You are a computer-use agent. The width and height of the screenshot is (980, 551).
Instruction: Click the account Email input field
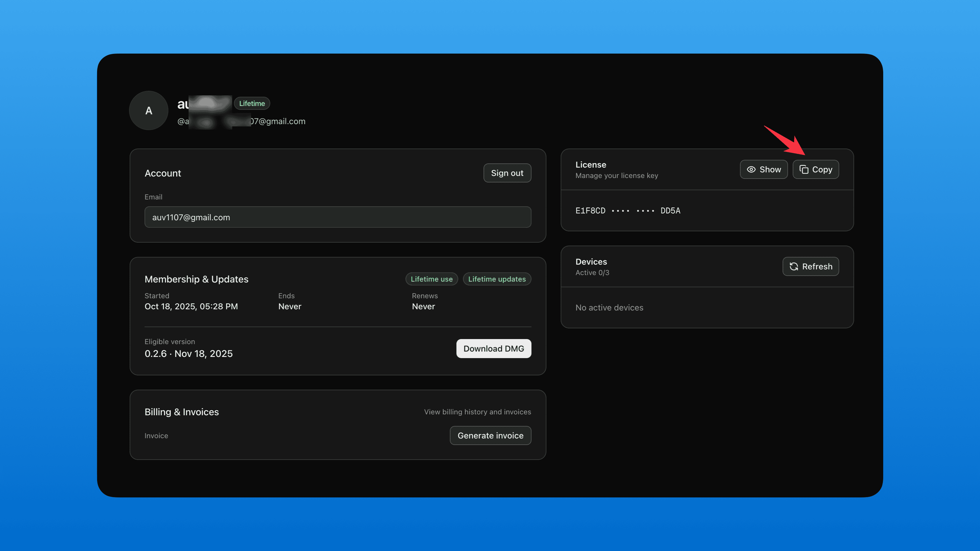point(337,217)
